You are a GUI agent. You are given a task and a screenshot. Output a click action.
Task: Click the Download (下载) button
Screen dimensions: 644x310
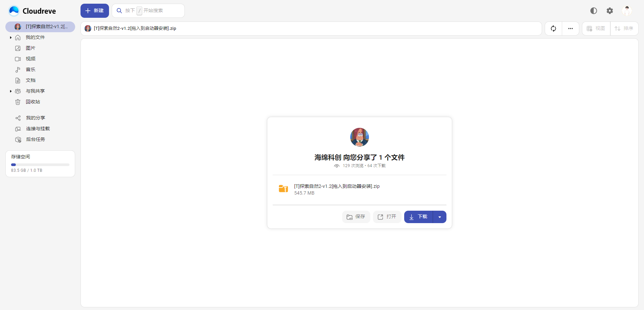[418, 217]
